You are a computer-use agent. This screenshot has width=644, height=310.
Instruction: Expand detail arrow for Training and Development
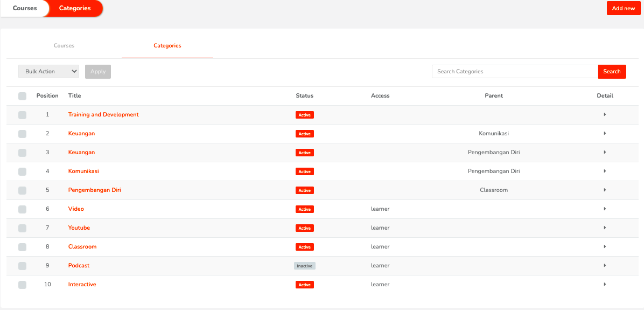pyautogui.click(x=605, y=114)
